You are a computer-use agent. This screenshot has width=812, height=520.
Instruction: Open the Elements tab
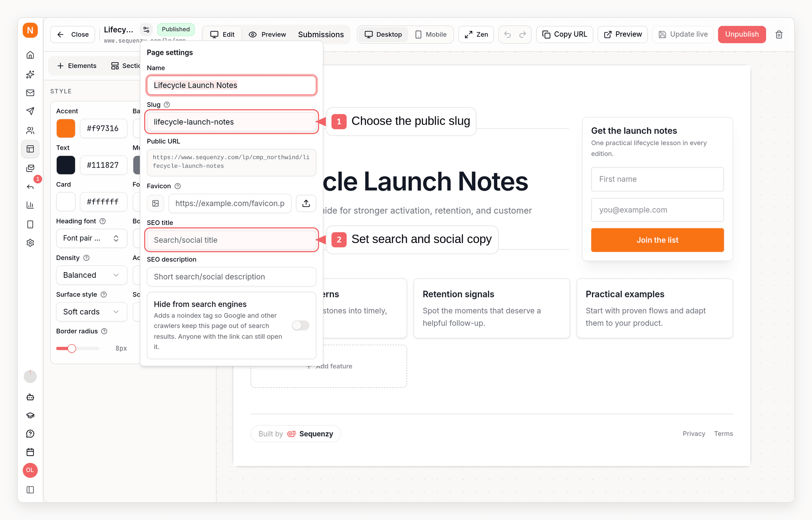pyautogui.click(x=77, y=66)
